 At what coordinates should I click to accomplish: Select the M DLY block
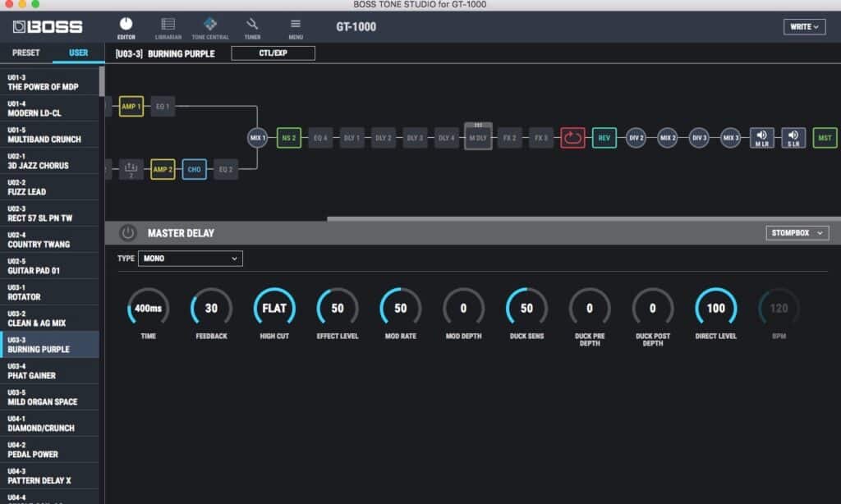478,136
